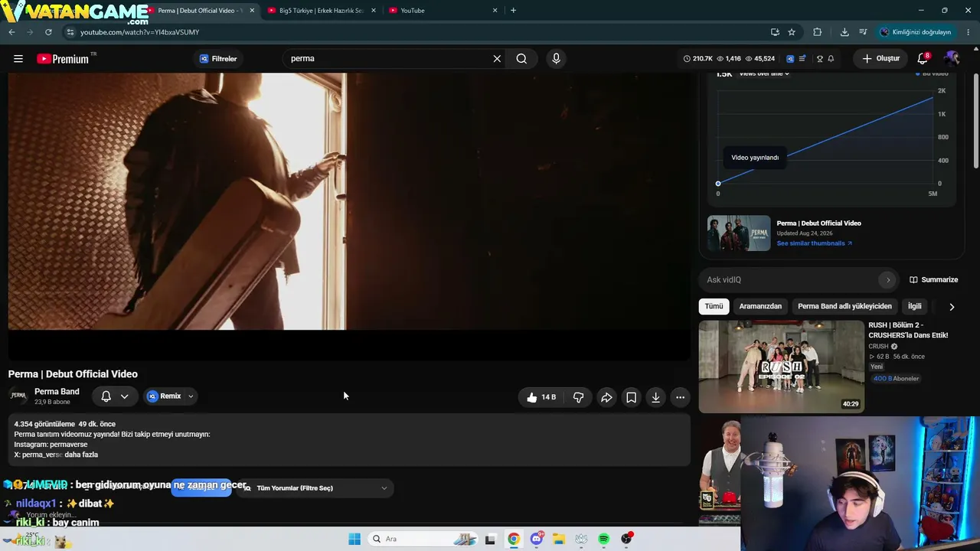Select the 'Tümü' filter chip
The width and height of the screenshot is (980, 551).
pos(714,306)
